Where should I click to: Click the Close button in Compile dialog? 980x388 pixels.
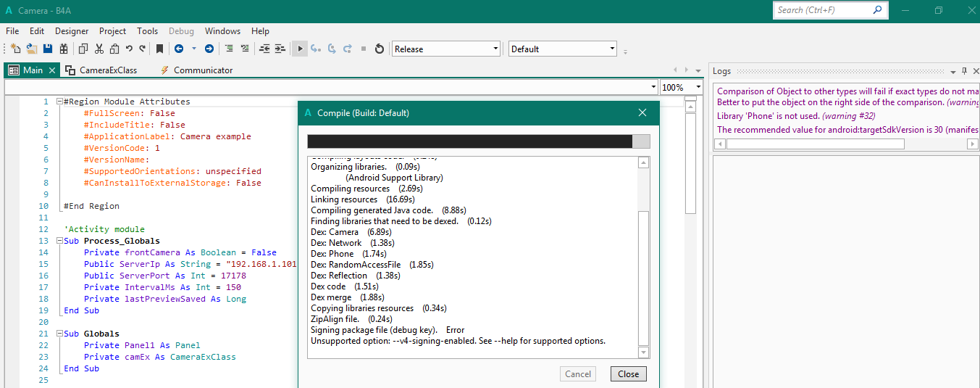pos(628,374)
